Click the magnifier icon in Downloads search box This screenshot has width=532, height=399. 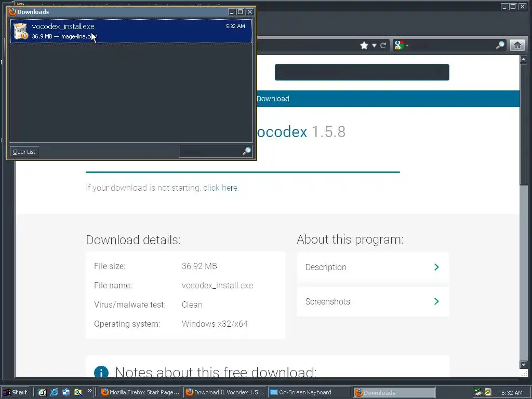click(x=247, y=151)
